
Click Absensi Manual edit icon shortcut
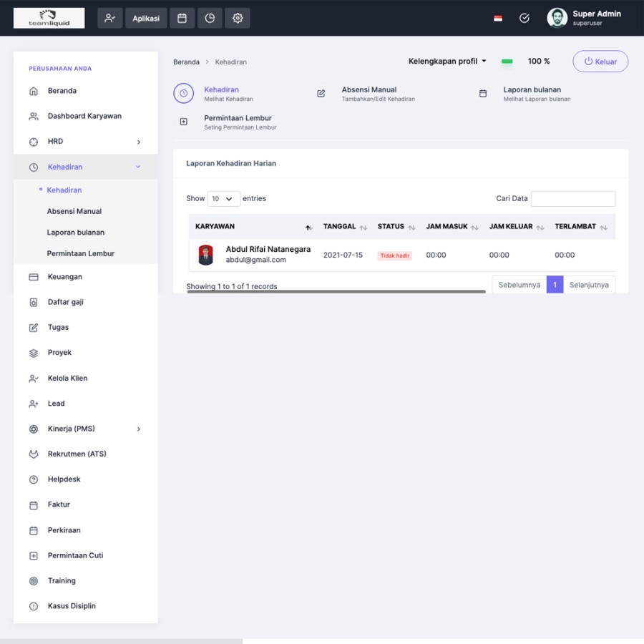[x=321, y=94]
